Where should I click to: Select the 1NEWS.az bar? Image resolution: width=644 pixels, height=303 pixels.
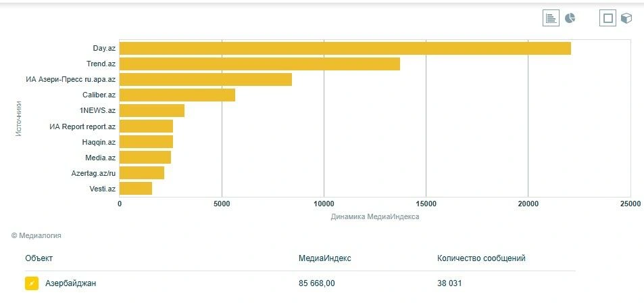[152, 111]
